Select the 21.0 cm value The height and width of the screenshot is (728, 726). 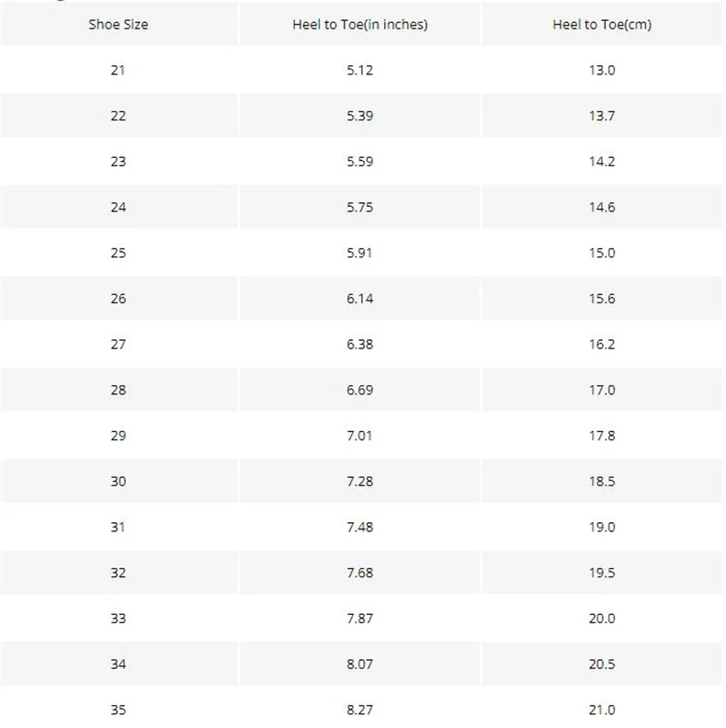602,710
